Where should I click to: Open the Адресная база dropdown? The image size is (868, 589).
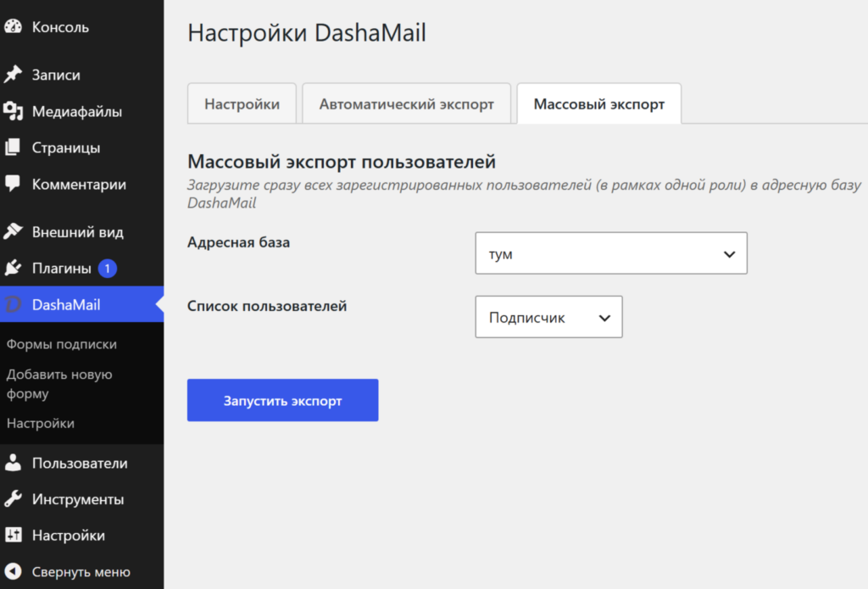coord(611,253)
